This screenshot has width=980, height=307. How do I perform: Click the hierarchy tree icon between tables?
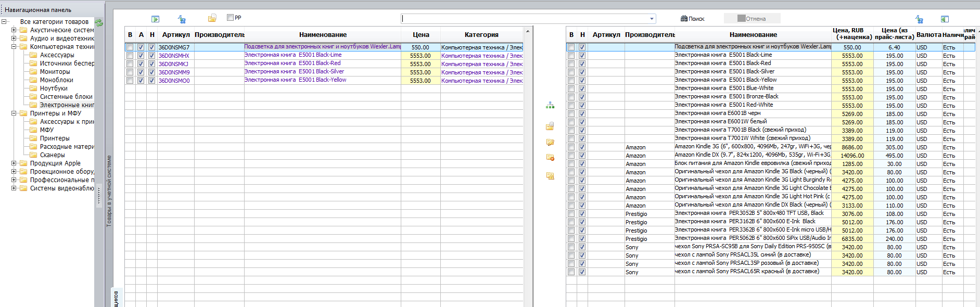(550, 105)
